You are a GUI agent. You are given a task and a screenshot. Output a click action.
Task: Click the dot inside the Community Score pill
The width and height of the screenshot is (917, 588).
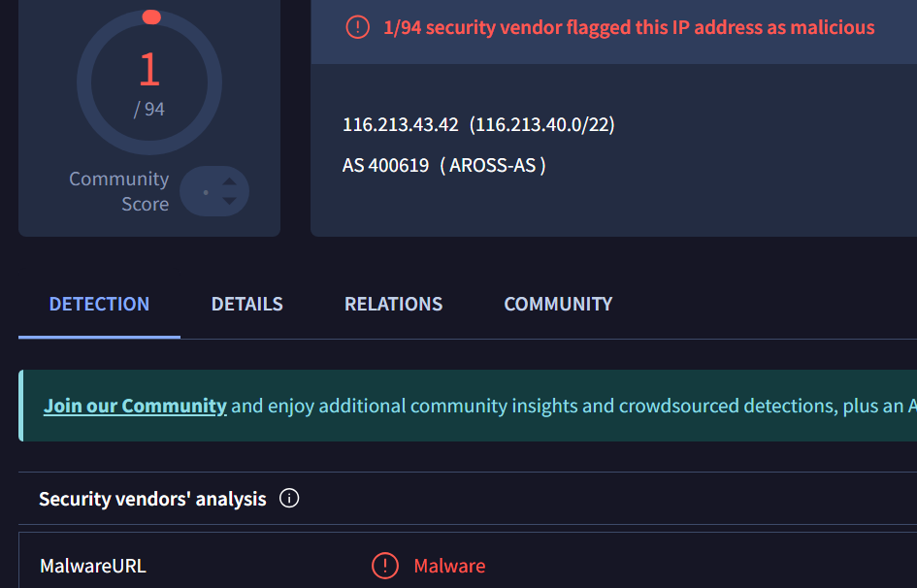click(x=206, y=192)
